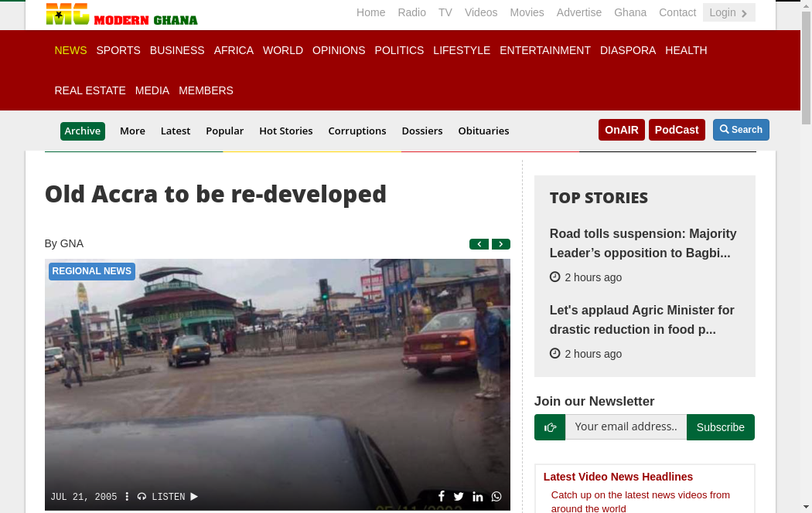Click the pointing hand newsletter icon

550,427
